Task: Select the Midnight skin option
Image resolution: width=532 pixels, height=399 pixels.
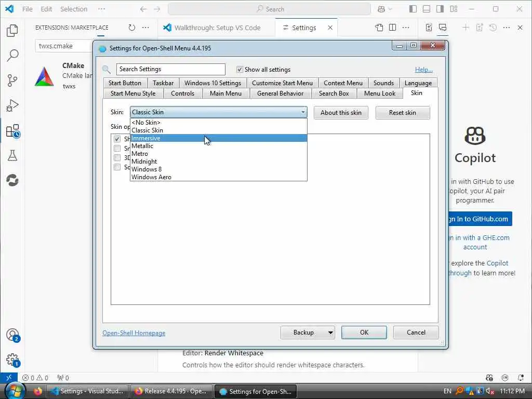Action: [219, 162]
